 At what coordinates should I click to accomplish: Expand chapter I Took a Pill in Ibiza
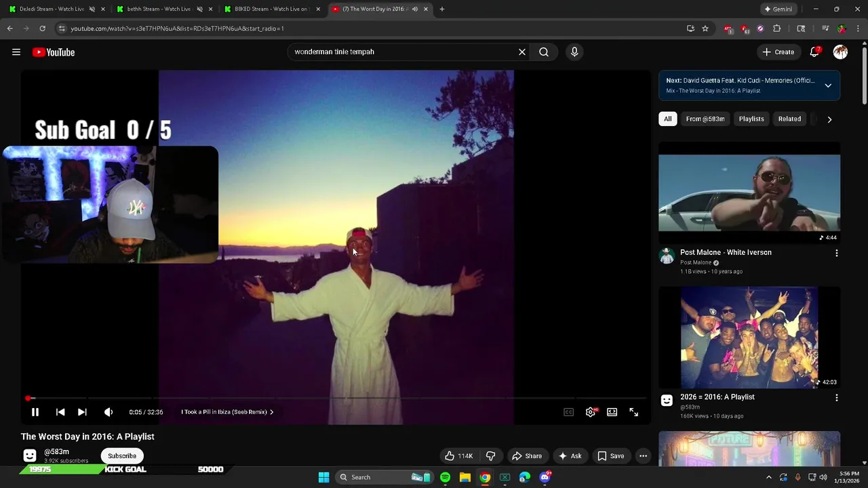pos(227,412)
